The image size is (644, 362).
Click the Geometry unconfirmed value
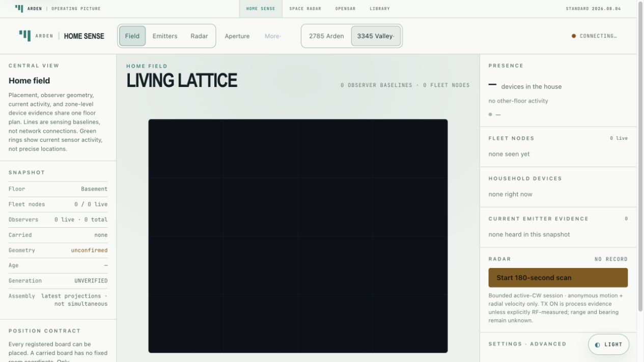pos(89,250)
